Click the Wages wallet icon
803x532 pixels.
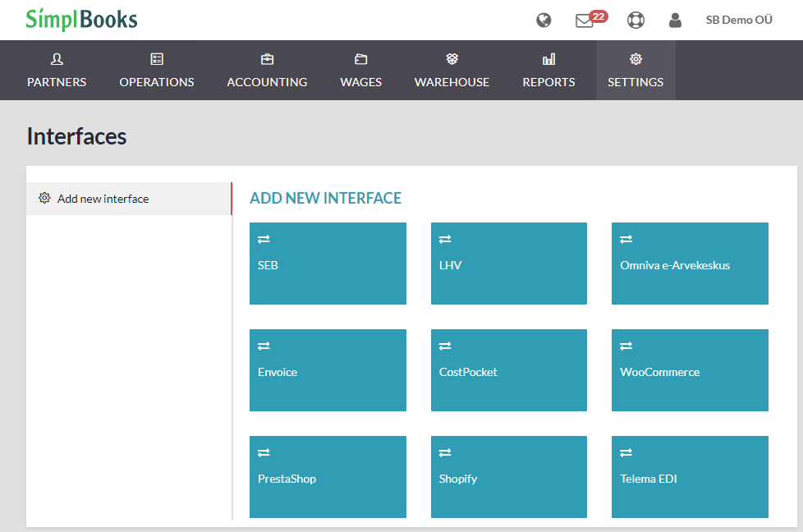pos(361,59)
